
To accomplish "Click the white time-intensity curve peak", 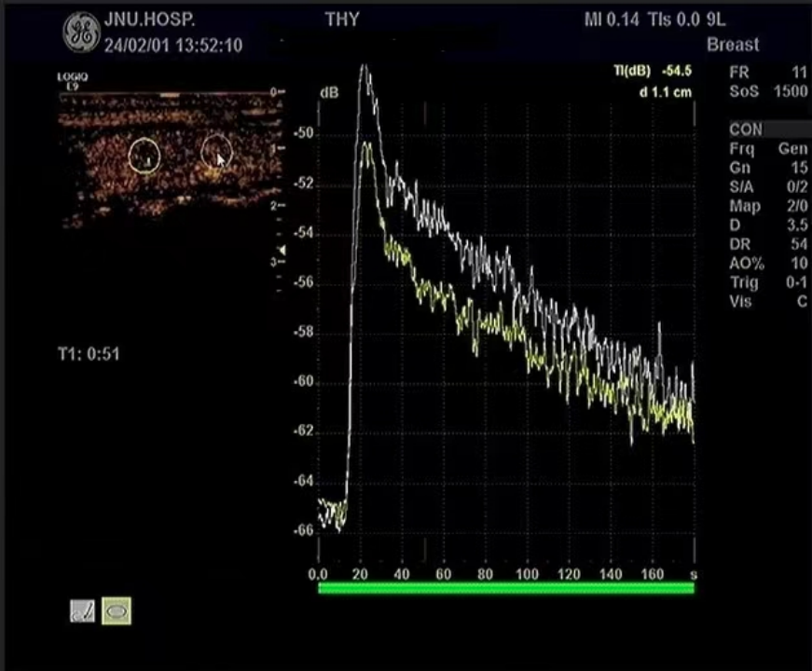I will click(365, 66).
